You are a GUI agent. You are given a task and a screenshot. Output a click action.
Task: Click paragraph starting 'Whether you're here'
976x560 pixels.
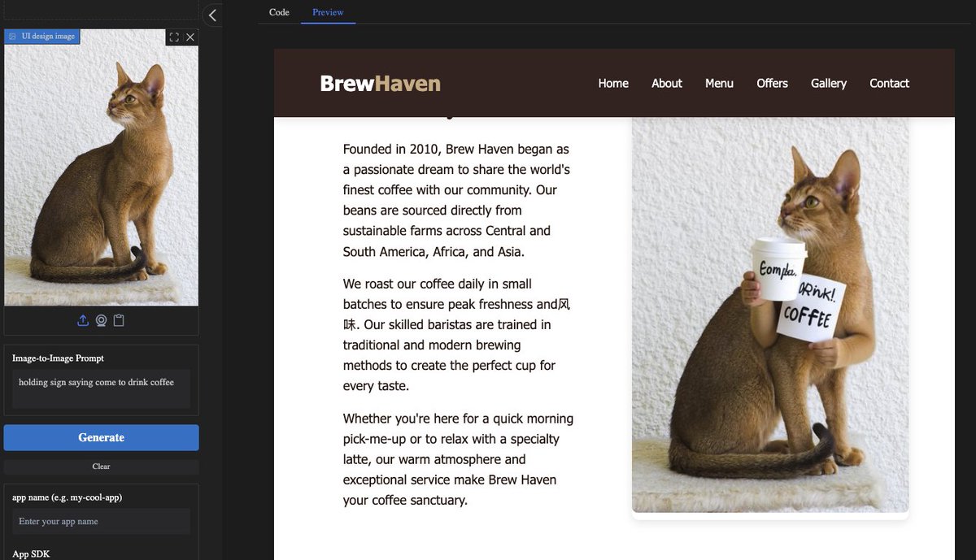pos(458,459)
